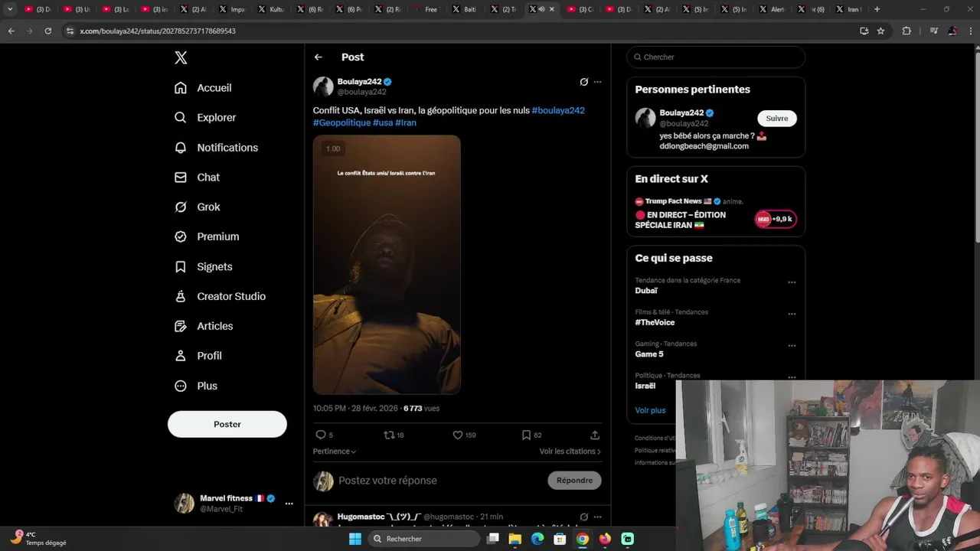Open the #boulaya242 hashtag link

[x=558, y=110]
